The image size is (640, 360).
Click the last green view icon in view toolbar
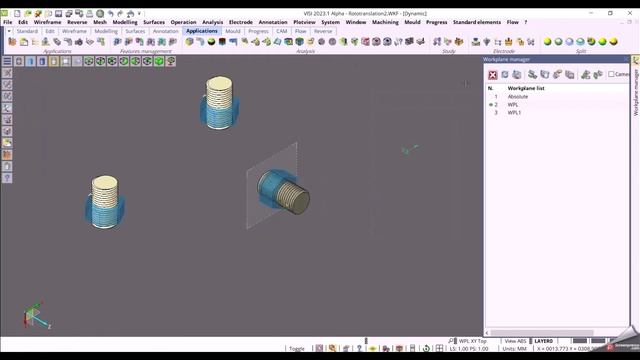pos(171,61)
